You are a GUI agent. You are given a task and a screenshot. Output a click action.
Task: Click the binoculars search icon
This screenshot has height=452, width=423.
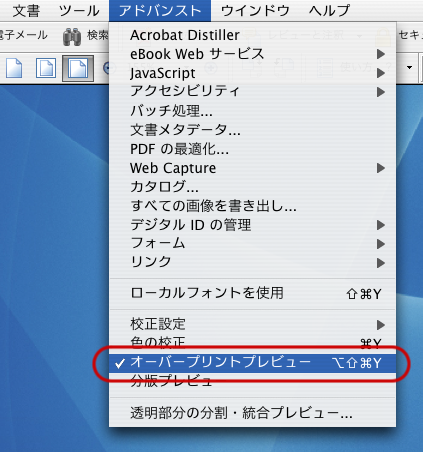pos(72,36)
